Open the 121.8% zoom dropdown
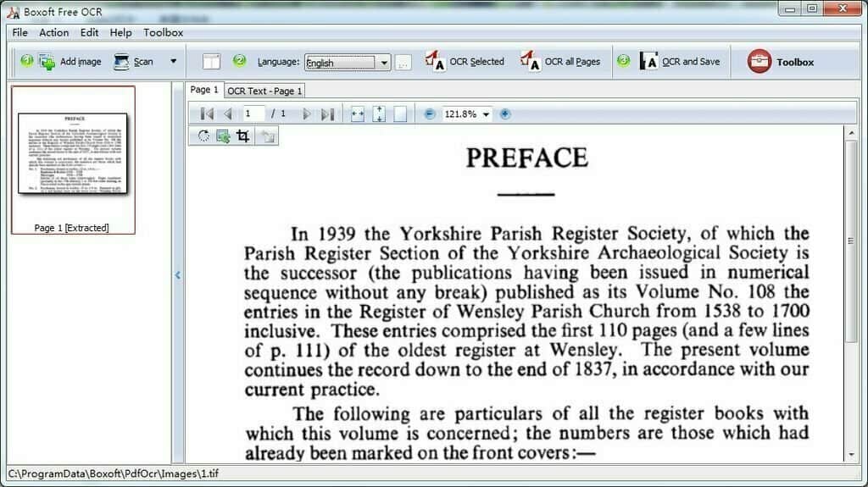The width and height of the screenshot is (868, 487). (x=486, y=114)
